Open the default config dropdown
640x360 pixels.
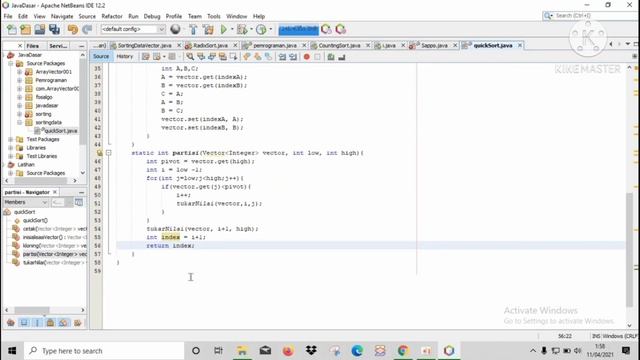(x=133, y=29)
